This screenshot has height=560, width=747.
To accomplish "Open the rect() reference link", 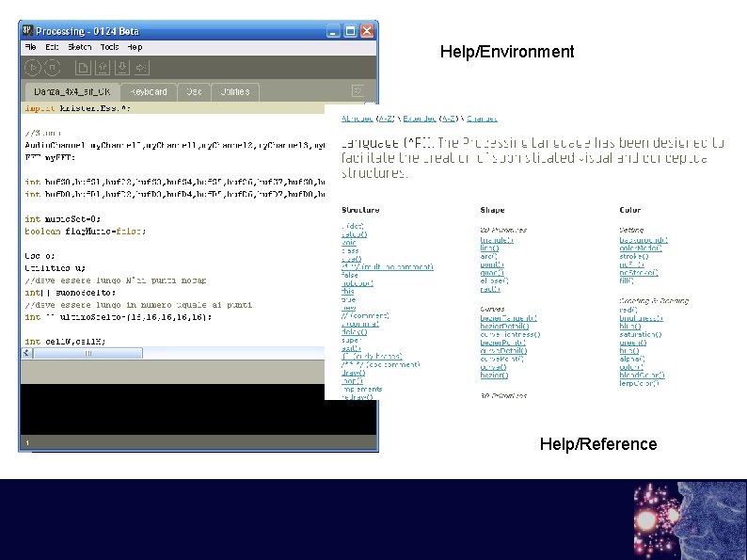I will click(490, 289).
